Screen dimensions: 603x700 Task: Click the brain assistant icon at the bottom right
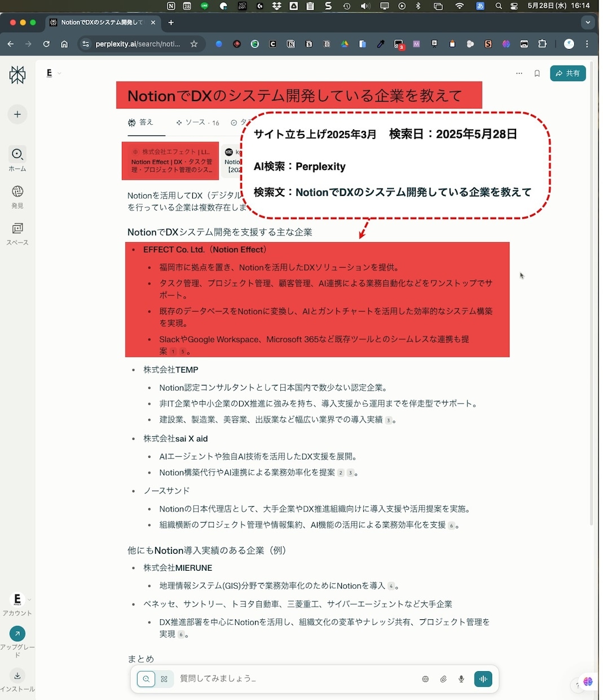pyautogui.click(x=588, y=682)
